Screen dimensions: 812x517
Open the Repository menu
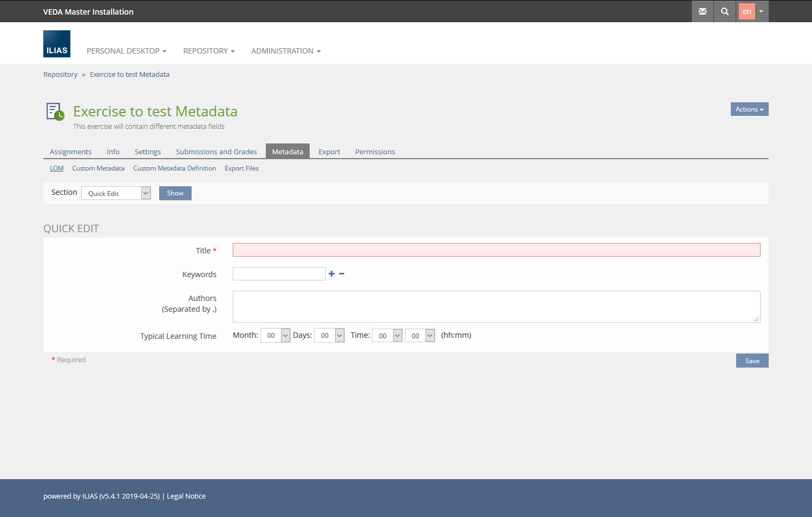[208, 51]
